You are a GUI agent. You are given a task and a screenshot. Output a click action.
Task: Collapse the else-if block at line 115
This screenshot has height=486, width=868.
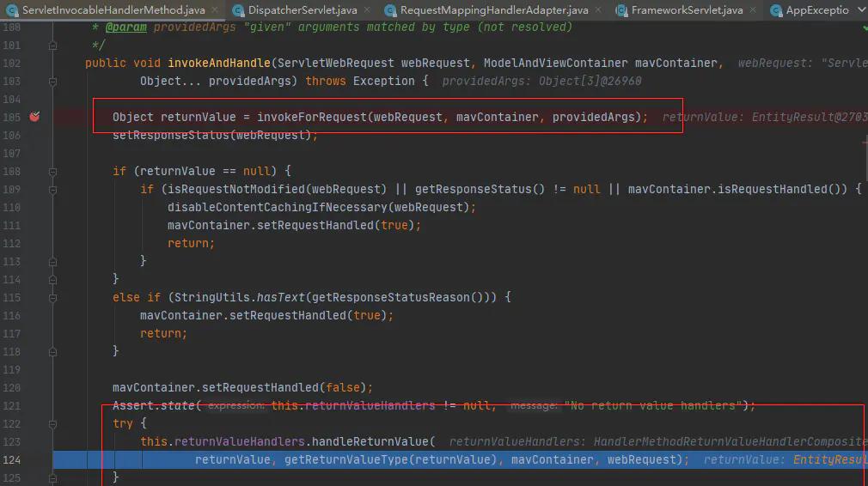pyautogui.click(x=53, y=297)
